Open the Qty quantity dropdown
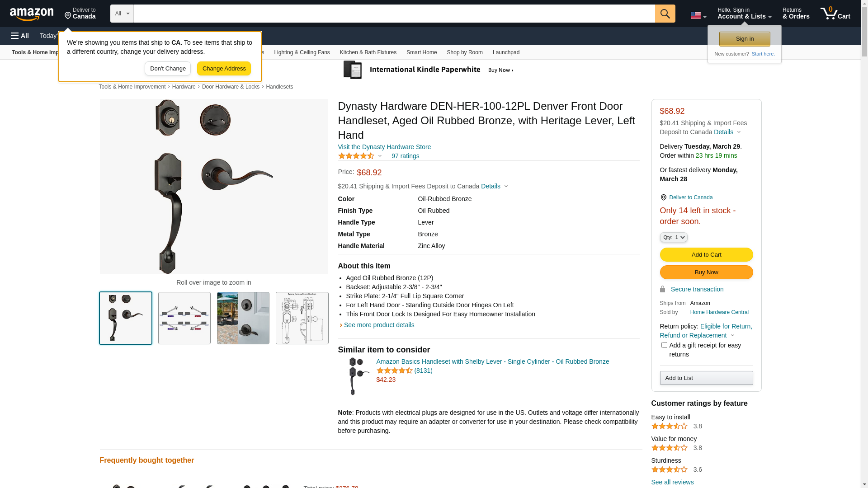868x488 pixels. (x=674, y=237)
